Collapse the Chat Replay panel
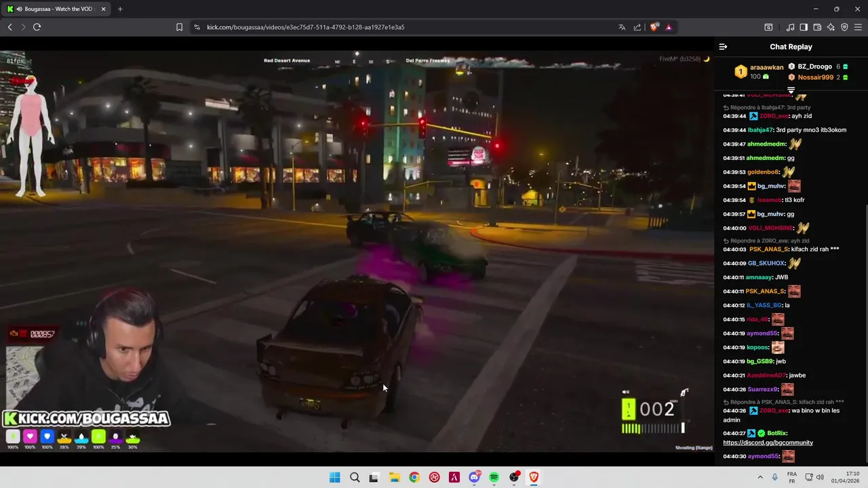This screenshot has width=868, height=488. [x=723, y=47]
